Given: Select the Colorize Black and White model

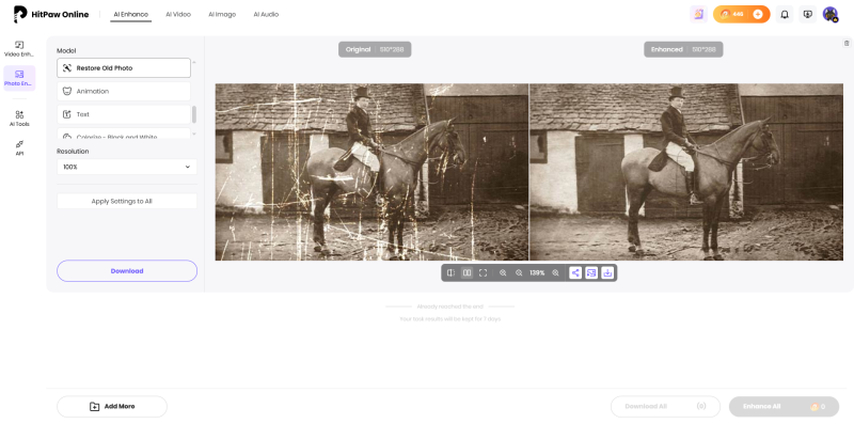Looking at the screenshot, I should coord(124,135).
